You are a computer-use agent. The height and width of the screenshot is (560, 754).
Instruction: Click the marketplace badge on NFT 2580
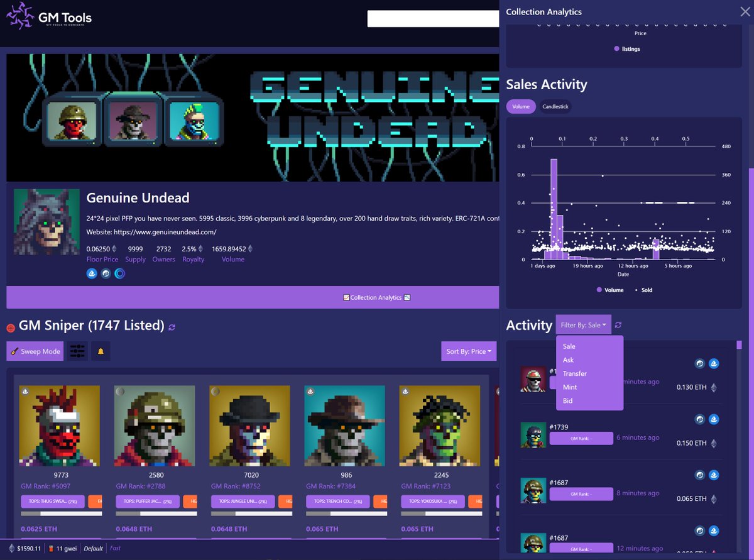click(120, 391)
